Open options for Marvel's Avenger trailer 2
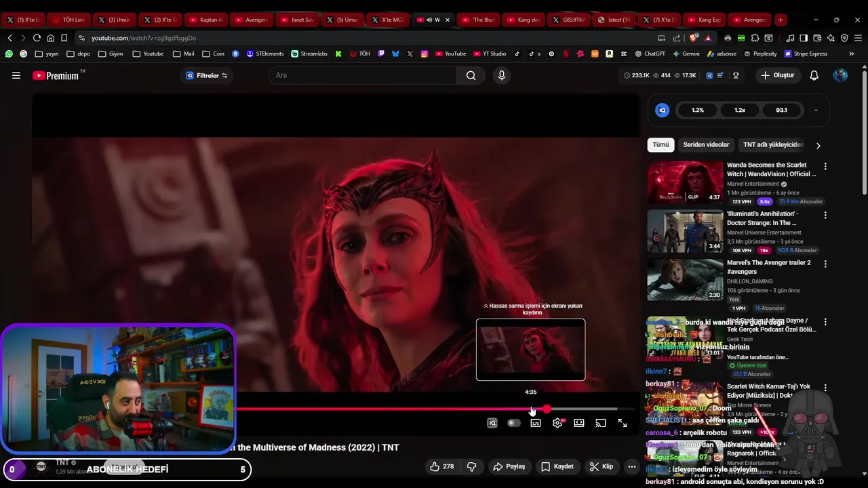868x488 pixels. (x=825, y=264)
